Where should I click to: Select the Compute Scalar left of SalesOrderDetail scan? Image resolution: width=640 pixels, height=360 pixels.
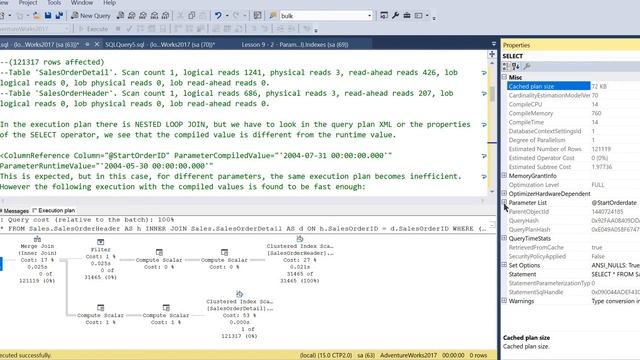pyautogui.click(x=166, y=315)
